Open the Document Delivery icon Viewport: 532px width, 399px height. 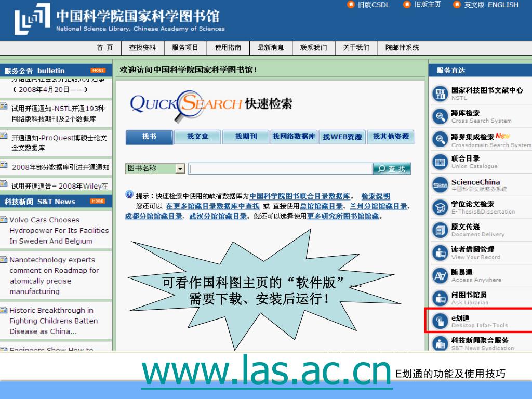(440, 230)
